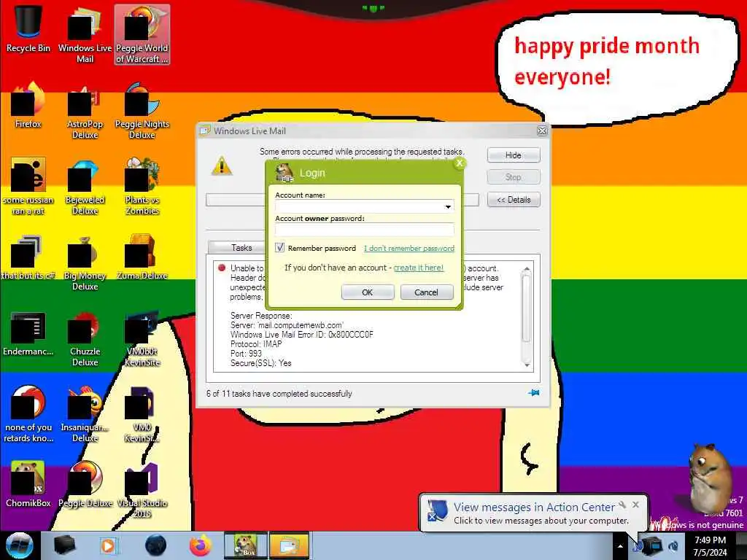Select the Visual Studio 2015 desktop icon

click(x=142, y=489)
